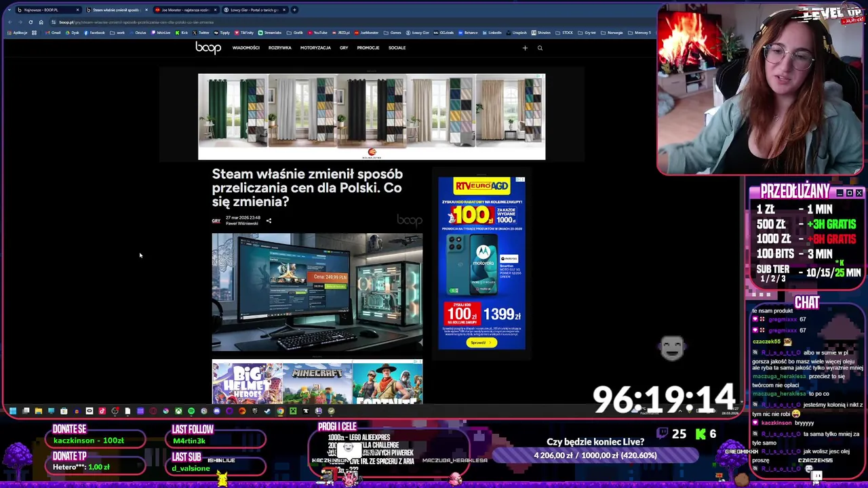This screenshot has height=488, width=868.
Task: Expand the Norwegia bookmarks folder
Action: coord(612,33)
